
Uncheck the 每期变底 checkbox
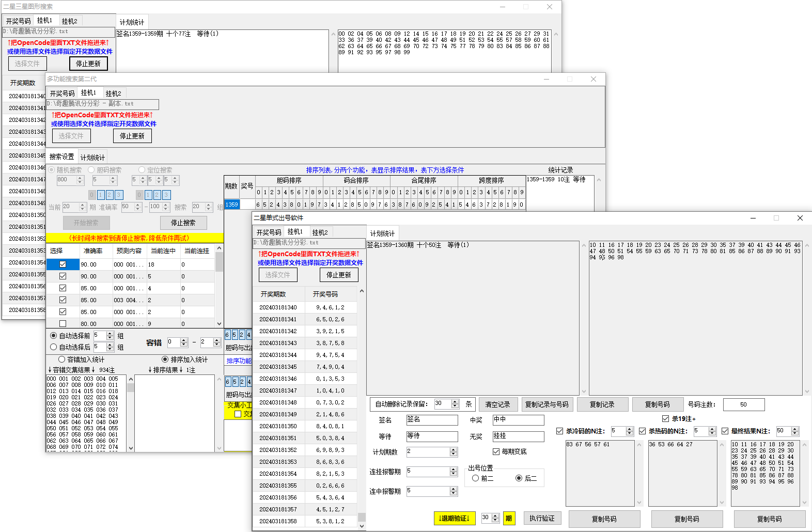pyautogui.click(x=496, y=451)
